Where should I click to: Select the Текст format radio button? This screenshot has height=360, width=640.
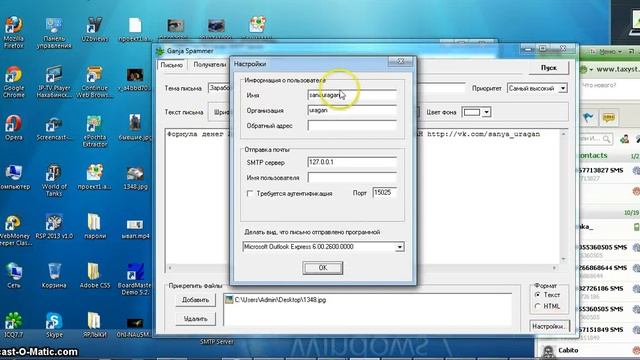click(538, 295)
